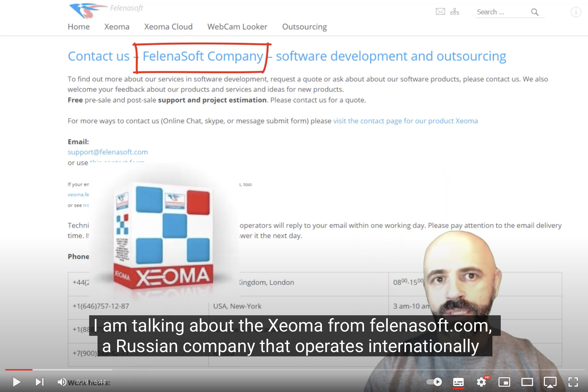The height and width of the screenshot is (392, 588).
Task: Click the envelope mail icon in header
Action: pos(440,11)
